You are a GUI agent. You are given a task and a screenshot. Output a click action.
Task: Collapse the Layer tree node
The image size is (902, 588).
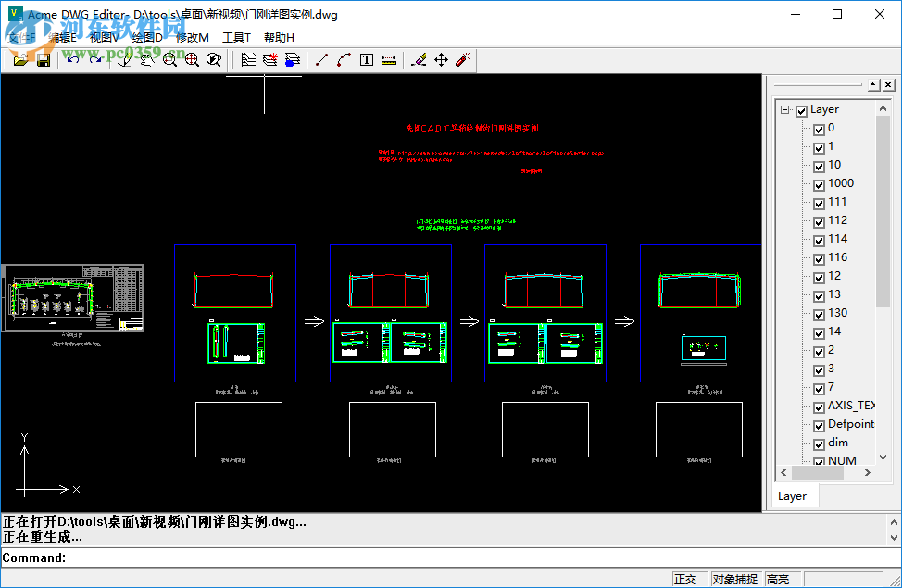[x=784, y=109]
